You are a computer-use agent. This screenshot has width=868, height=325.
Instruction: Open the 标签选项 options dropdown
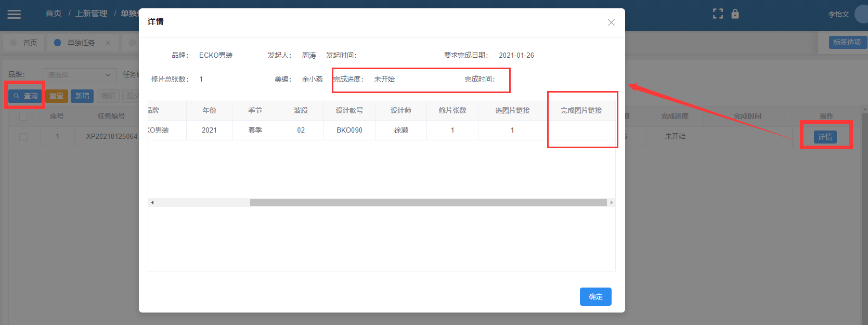pyautogui.click(x=847, y=42)
